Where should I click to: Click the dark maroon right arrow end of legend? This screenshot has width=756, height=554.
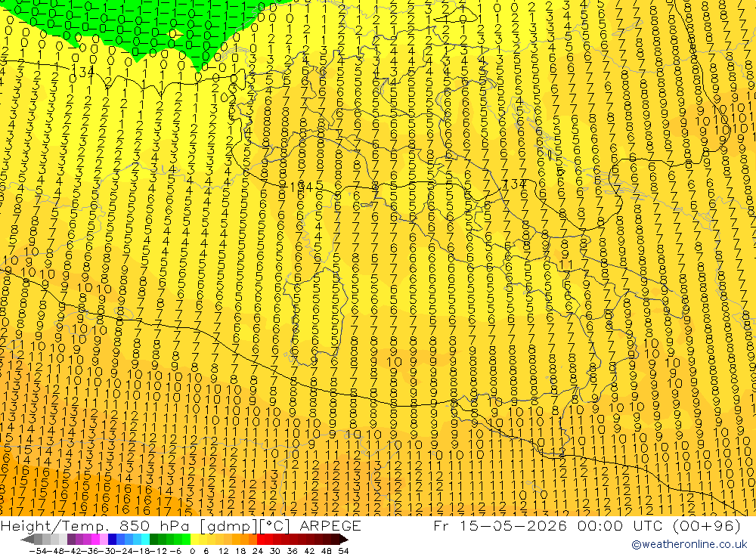tap(344, 539)
